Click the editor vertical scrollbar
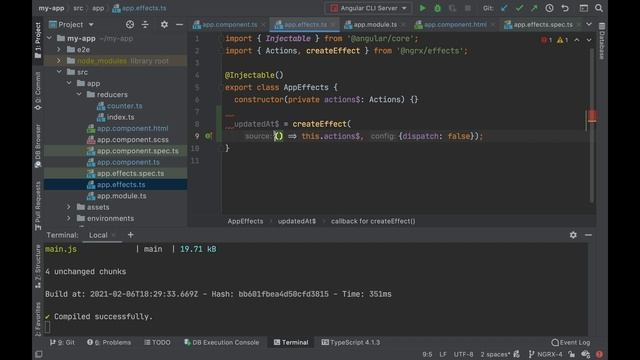Viewport: 640px width, 360px height. pyautogui.click(x=591, y=126)
